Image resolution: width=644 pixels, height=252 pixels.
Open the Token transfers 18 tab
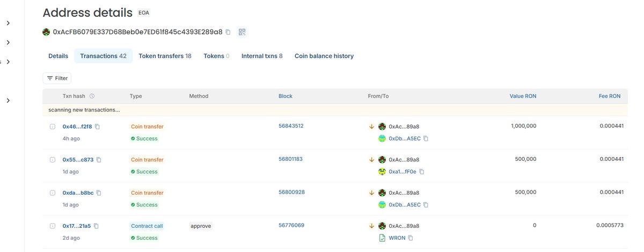165,56
